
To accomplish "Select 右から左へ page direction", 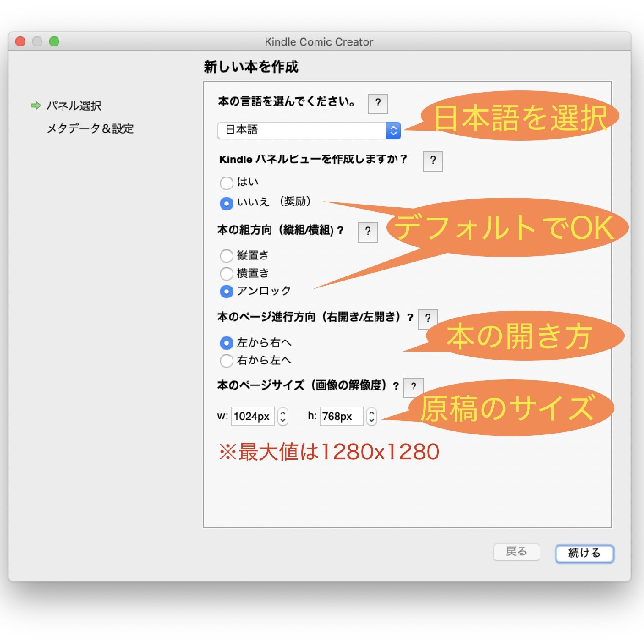I will [x=227, y=360].
